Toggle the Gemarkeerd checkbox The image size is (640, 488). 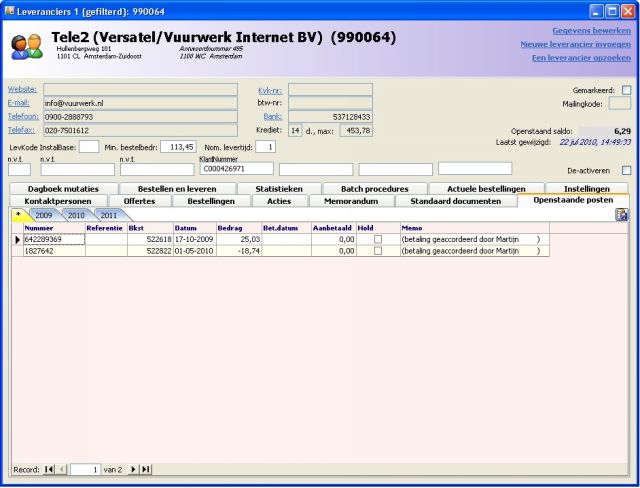tap(626, 90)
